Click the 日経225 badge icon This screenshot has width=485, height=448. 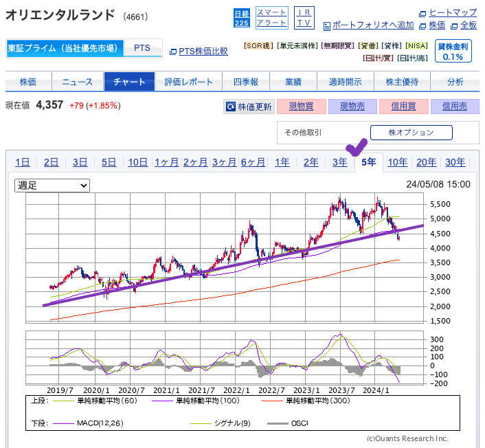point(242,18)
